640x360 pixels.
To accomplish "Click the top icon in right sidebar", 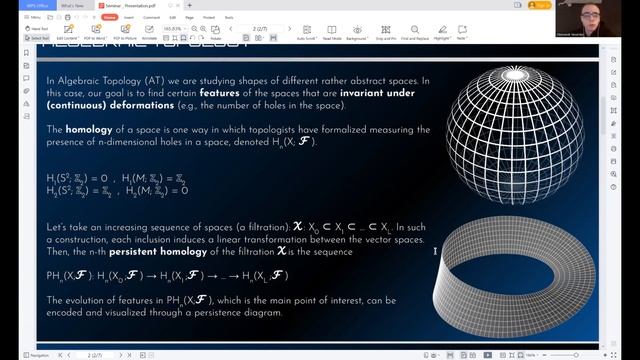I will (x=613, y=60).
